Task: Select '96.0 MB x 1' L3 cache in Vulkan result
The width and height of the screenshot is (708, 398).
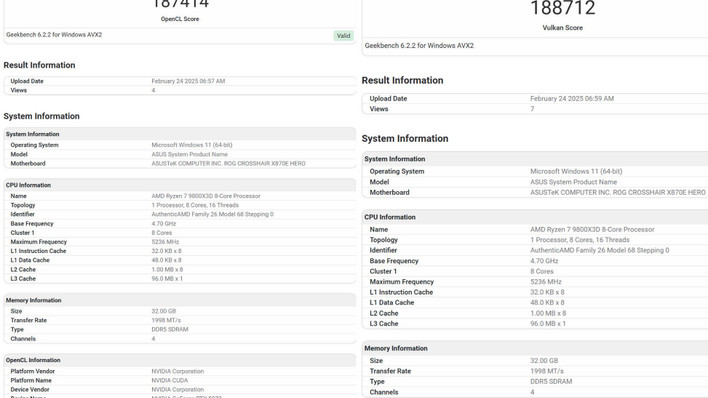Action: [548, 324]
